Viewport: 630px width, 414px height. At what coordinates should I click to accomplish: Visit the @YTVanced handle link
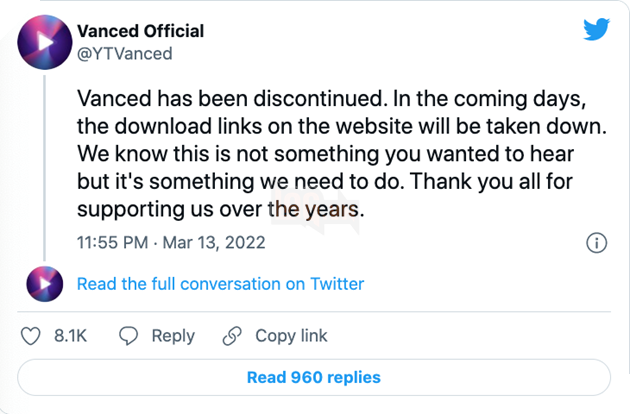point(124,54)
